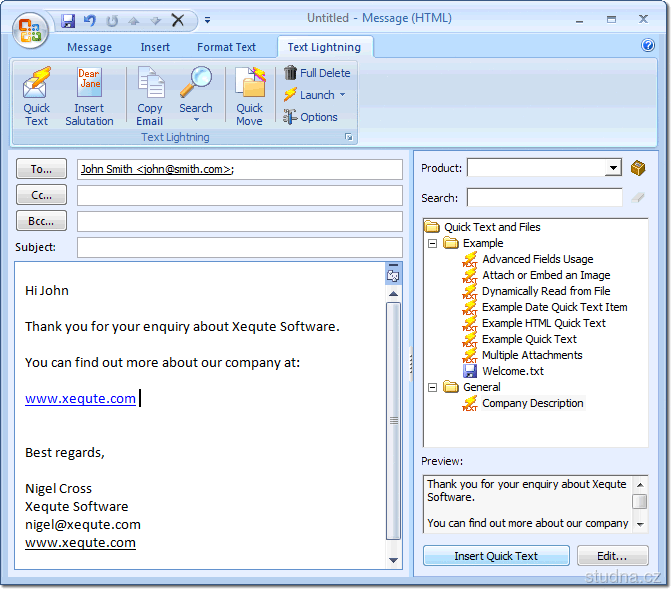This screenshot has width=671, height=589.
Task: Collapse the Example folder in tree
Action: pyautogui.click(x=432, y=243)
